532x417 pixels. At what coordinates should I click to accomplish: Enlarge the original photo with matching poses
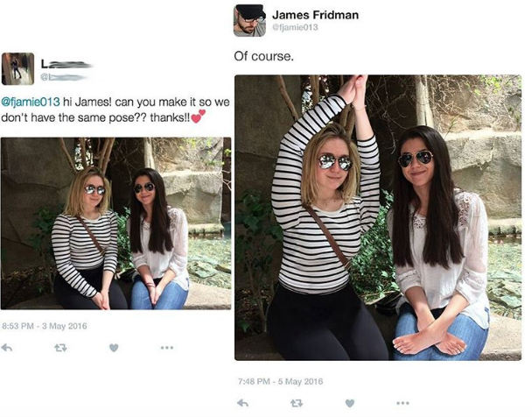click(x=116, y=223)
